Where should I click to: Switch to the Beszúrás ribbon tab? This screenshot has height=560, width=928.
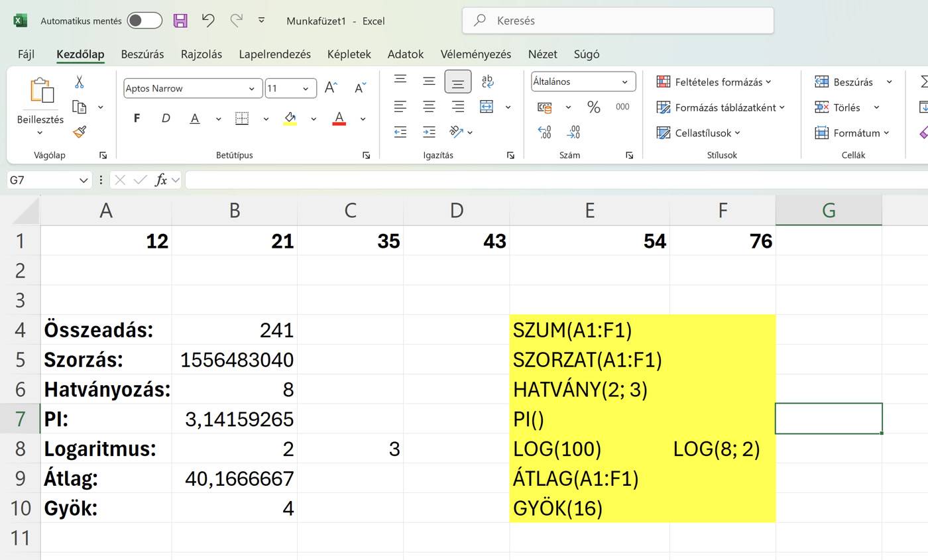(x=142, y=54)
